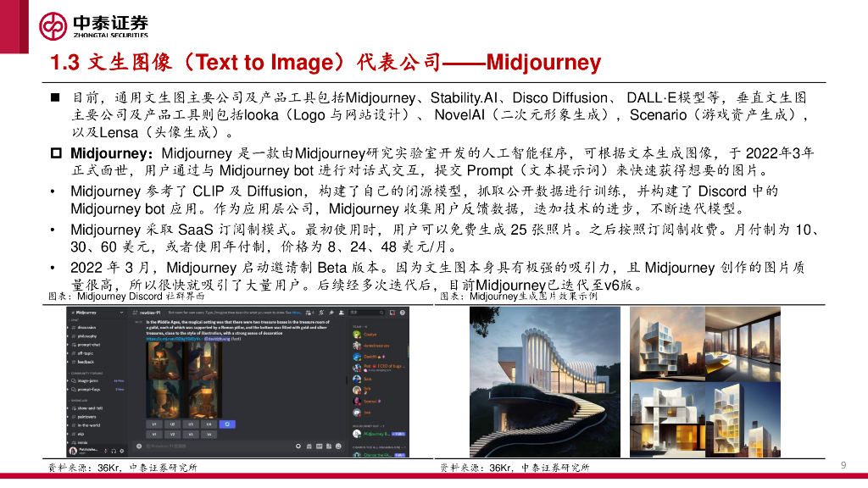Click the Zhongtai Securities logo
868x488 pixels.
pyautogui.click(x=93, y=25)
